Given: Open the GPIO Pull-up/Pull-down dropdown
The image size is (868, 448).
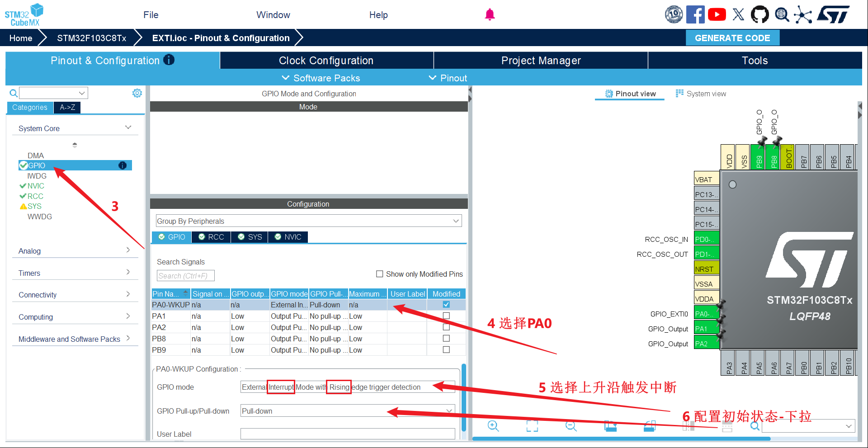Looking at the screenshot, I should pyautogui.click(x=348, y=411).
